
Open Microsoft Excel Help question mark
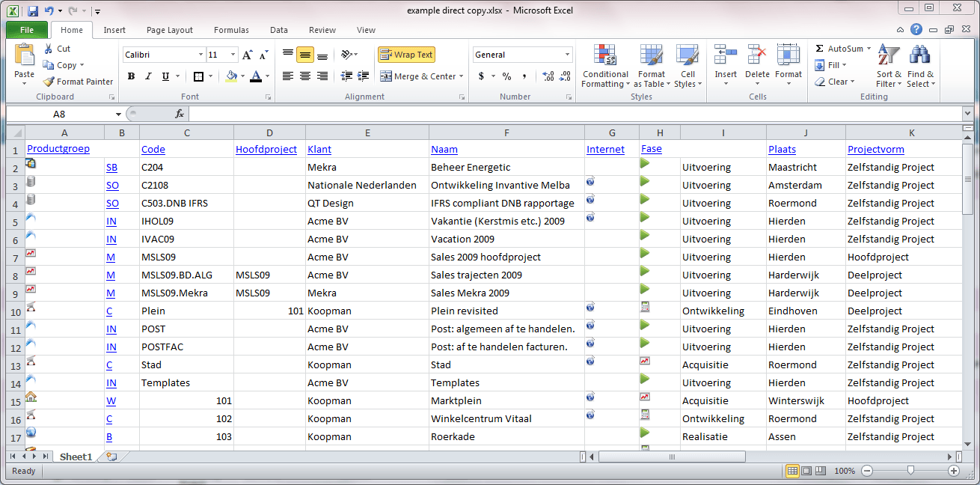tap(916, 30)
